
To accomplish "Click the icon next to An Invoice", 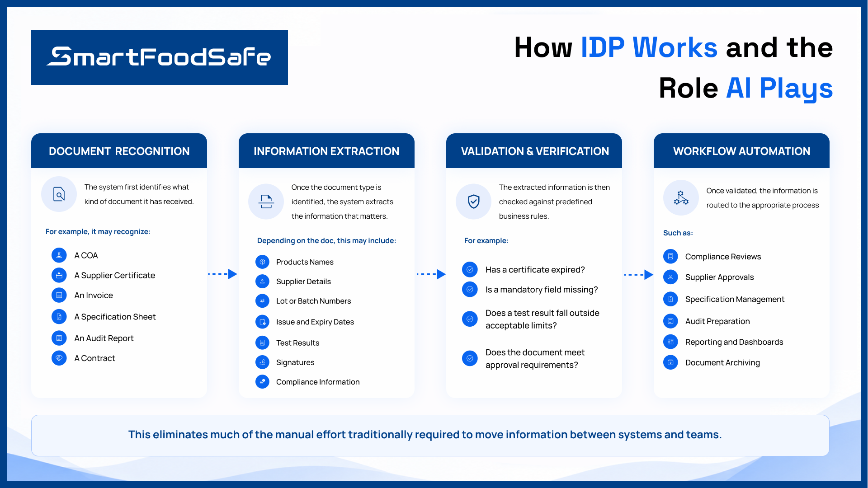I will coord(59,295).
